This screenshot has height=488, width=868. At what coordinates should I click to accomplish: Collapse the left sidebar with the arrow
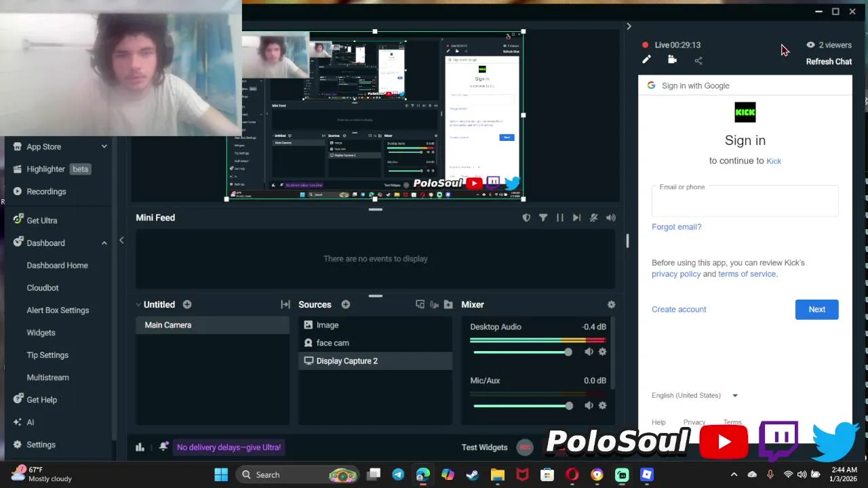pyautogui.click(x=121, y=240)
